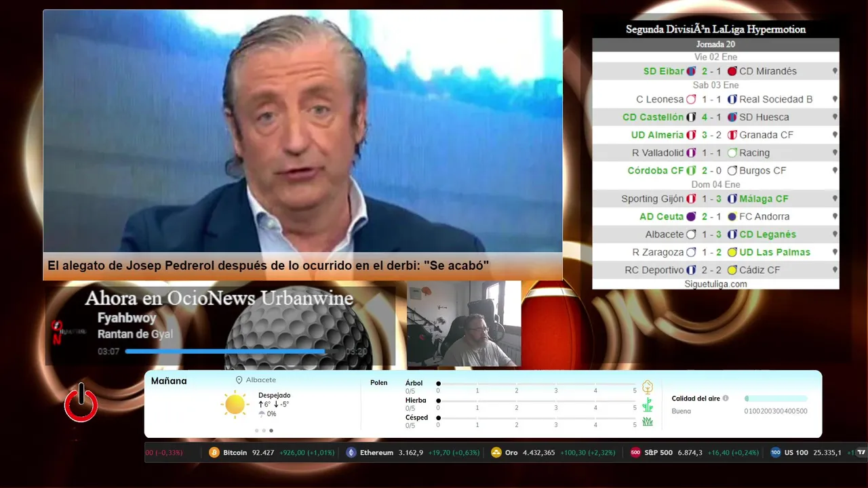
Task: Click the blue US 100 badge icon
Action: (776, 453)
